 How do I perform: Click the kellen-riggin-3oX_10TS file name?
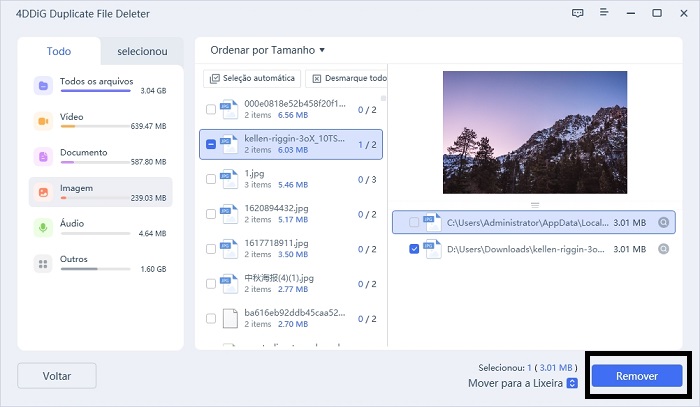tap(295, 138)
